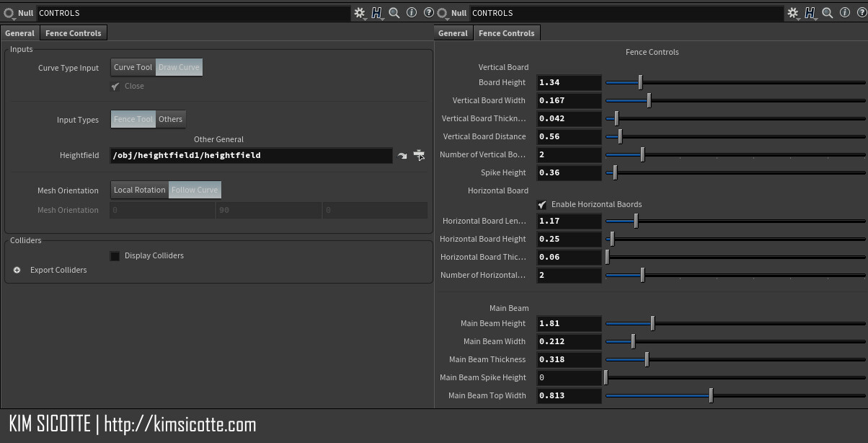The image size is (868, 443).
Task: Click the Main Beam Thickness slider handle
Action: tap(647, 359)
